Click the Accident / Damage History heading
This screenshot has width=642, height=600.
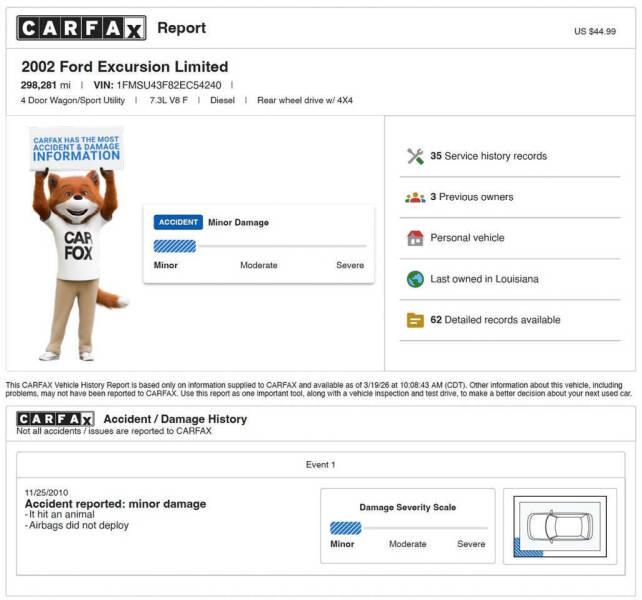(175, 419)
